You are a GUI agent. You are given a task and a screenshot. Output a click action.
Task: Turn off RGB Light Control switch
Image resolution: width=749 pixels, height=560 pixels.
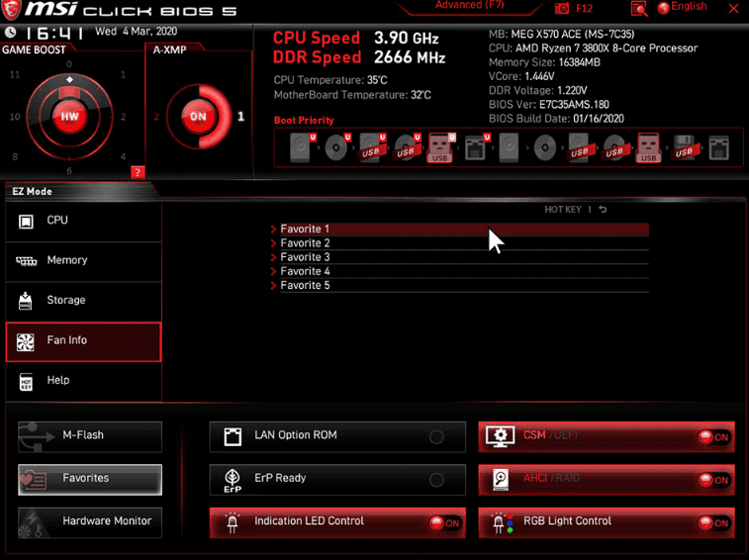coord(713,523)
